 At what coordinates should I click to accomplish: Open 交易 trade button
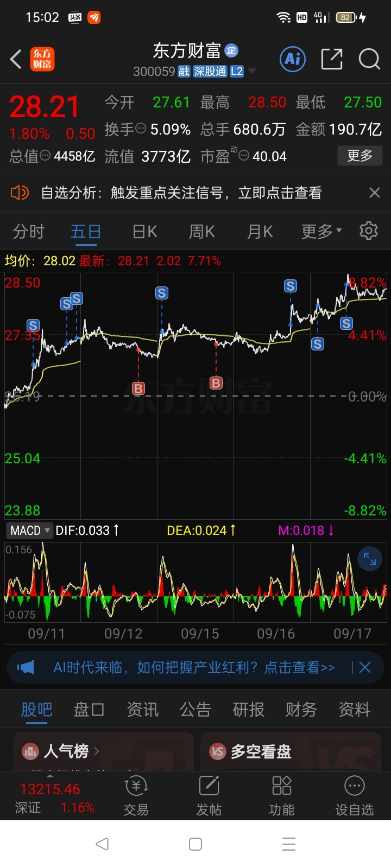[x=136, y=796]
